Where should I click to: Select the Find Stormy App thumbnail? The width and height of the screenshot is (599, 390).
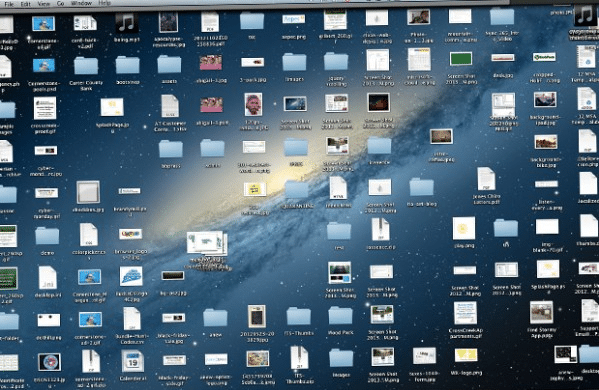pos(541,312)
